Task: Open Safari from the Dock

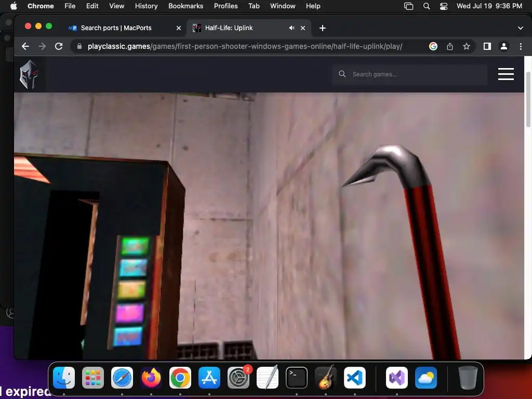Action: pos(122,378)
